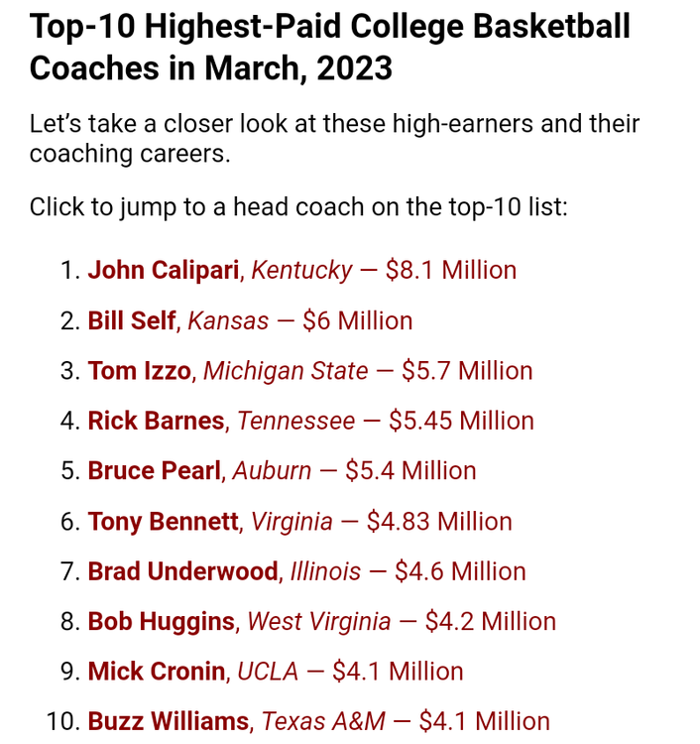Click the "Click to jump" instruction text
The width and height of the screenshot is (700, 744).
tap(297, 207)
